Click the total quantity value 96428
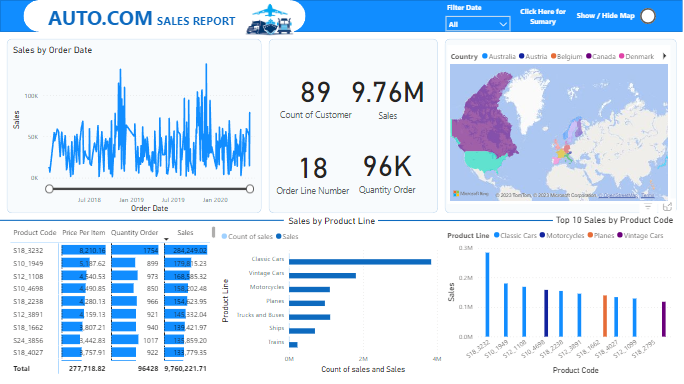 tap(148, 369)
